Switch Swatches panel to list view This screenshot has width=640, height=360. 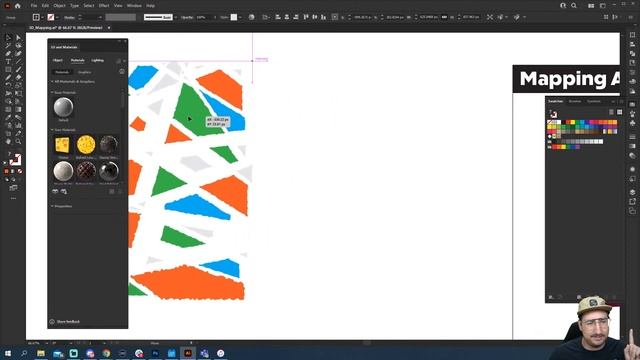(611, 112)
